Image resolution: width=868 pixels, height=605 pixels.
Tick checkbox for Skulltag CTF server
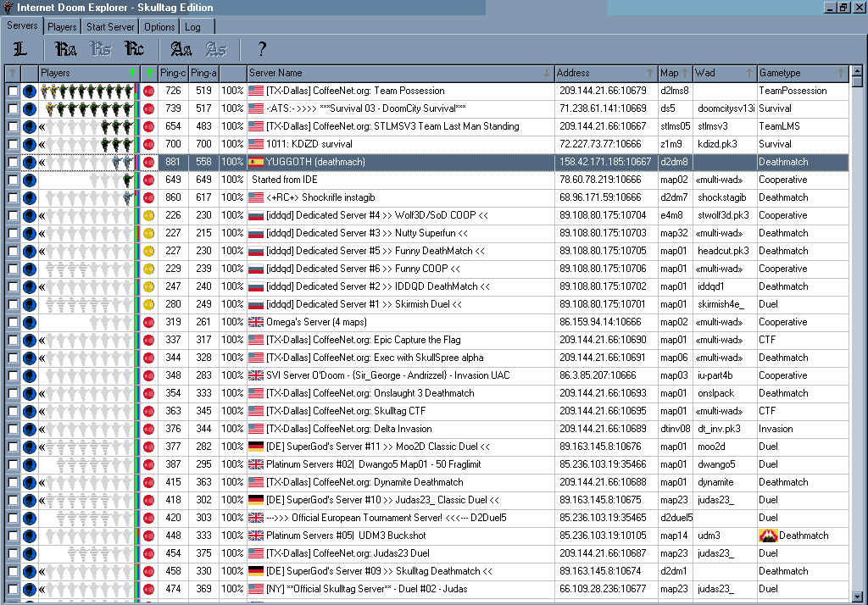[13, 411]
